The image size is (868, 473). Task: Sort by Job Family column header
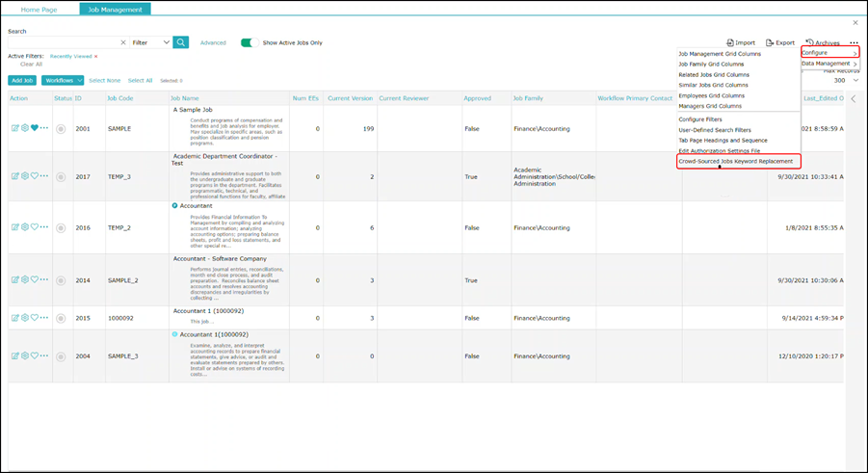tap(528, 98)
